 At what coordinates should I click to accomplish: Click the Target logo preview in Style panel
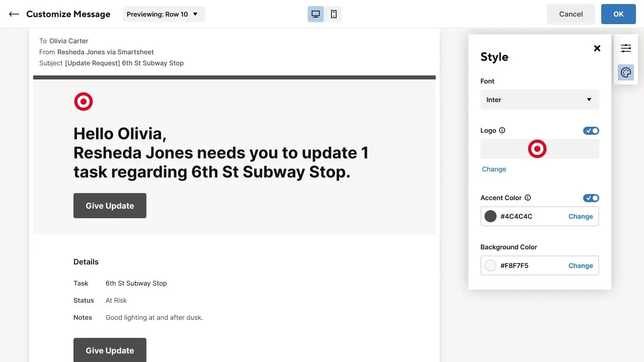coord(537,149)
